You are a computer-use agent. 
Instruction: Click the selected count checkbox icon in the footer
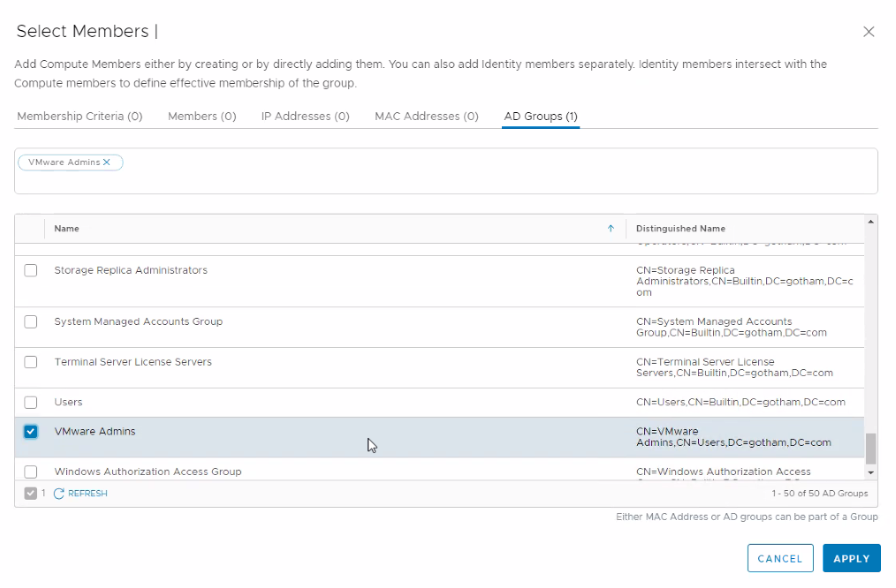pos(31,494)
